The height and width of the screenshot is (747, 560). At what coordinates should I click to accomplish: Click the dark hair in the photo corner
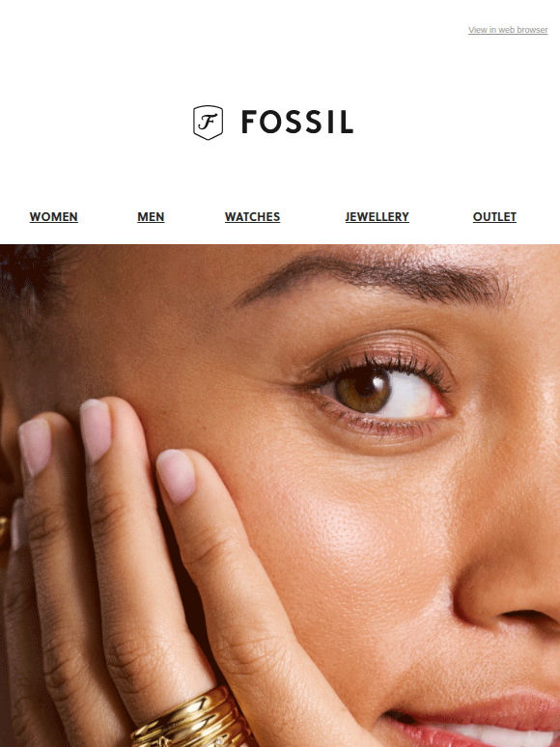[26, 276]
